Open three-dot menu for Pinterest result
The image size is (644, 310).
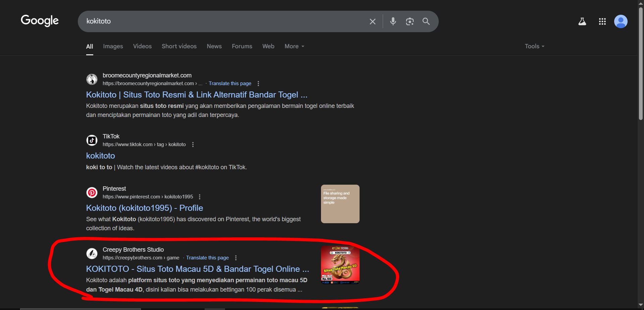[x=200, y=197]
